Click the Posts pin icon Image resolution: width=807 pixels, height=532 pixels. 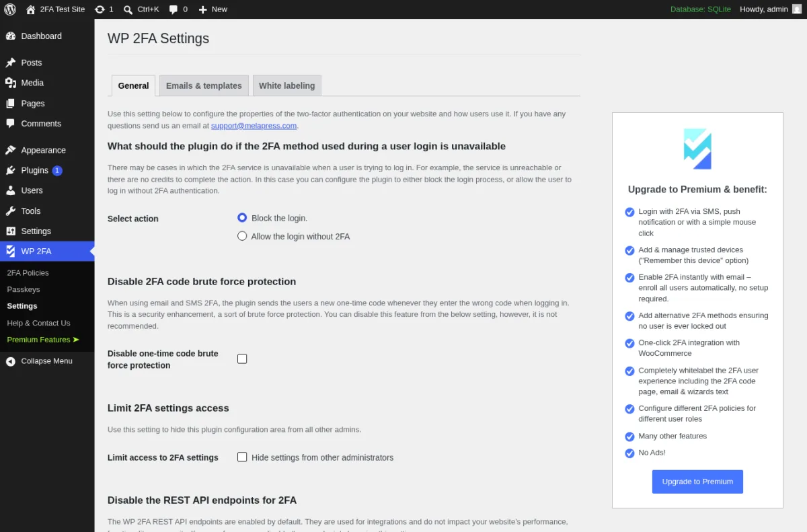pos(11,63)
